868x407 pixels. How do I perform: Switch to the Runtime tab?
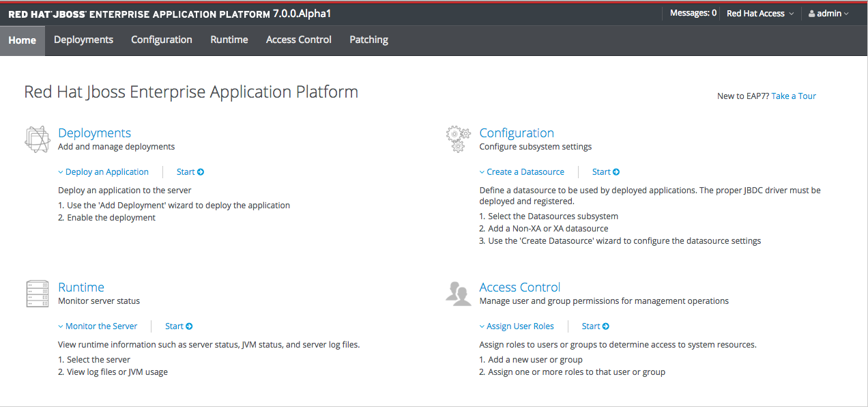click(x=229, y=40)
